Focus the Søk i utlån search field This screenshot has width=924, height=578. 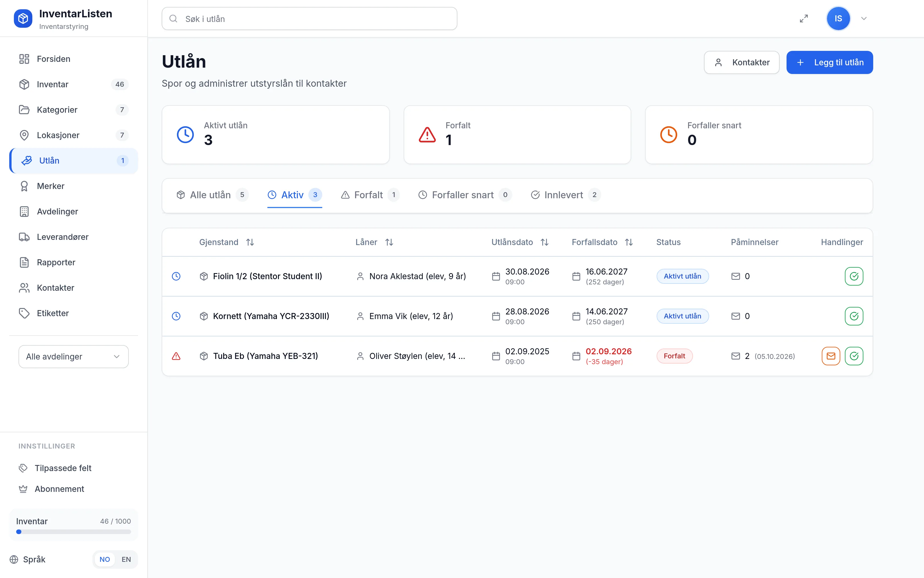point(309,18)
